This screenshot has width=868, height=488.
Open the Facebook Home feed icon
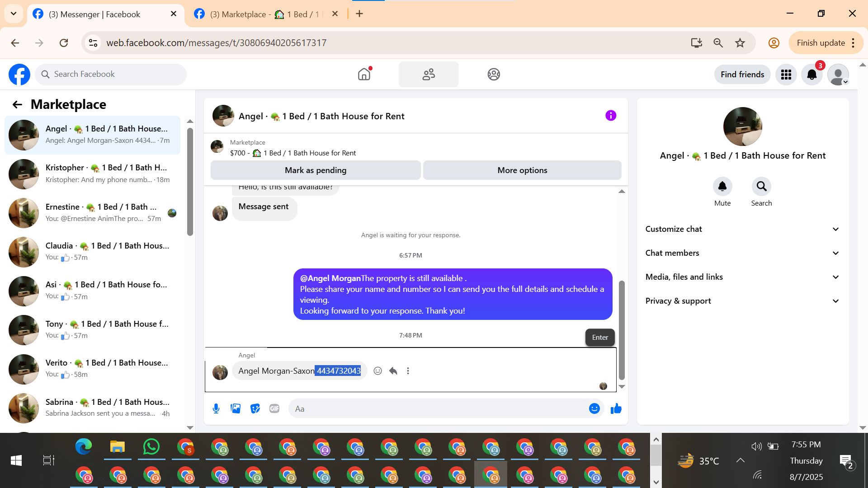[364, 74]
